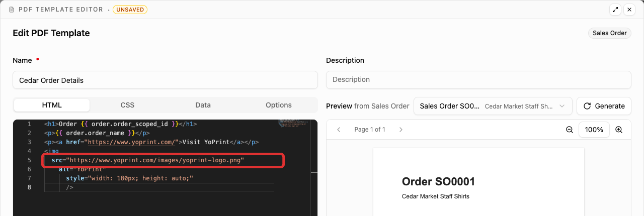Click line number 8 in the gutter

coord(29,187)
